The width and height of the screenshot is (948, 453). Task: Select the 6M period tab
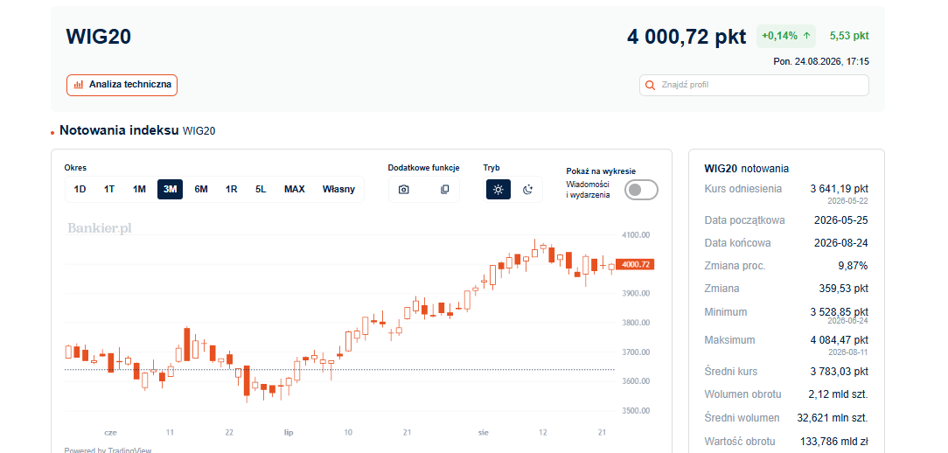pos(201,189)
